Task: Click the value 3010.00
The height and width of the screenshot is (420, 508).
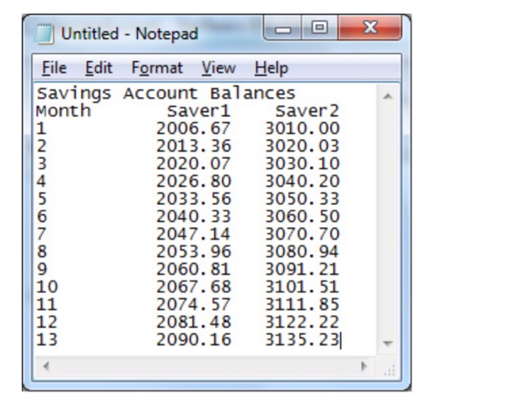Action: click(303, 128)
